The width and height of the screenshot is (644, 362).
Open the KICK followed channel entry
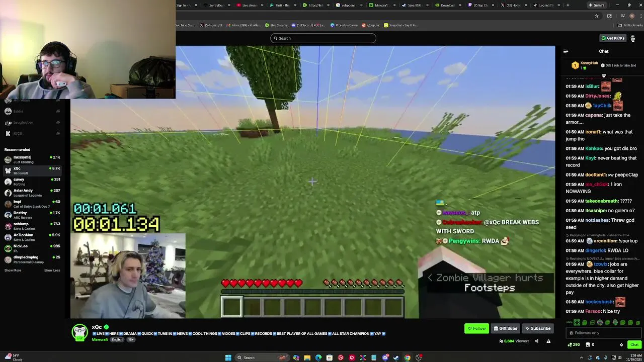pyautogui.click(x=32, y=133)
